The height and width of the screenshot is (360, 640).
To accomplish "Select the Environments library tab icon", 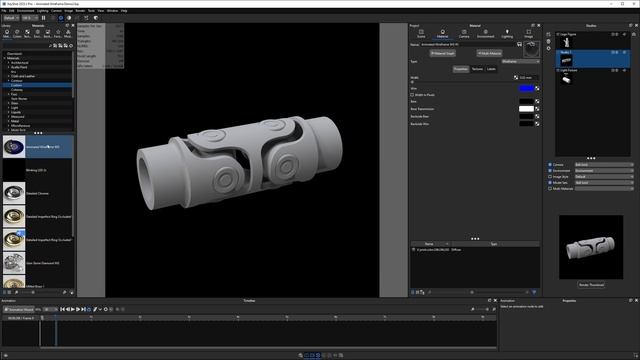I will pyautogui.click(x=37, y=33).
